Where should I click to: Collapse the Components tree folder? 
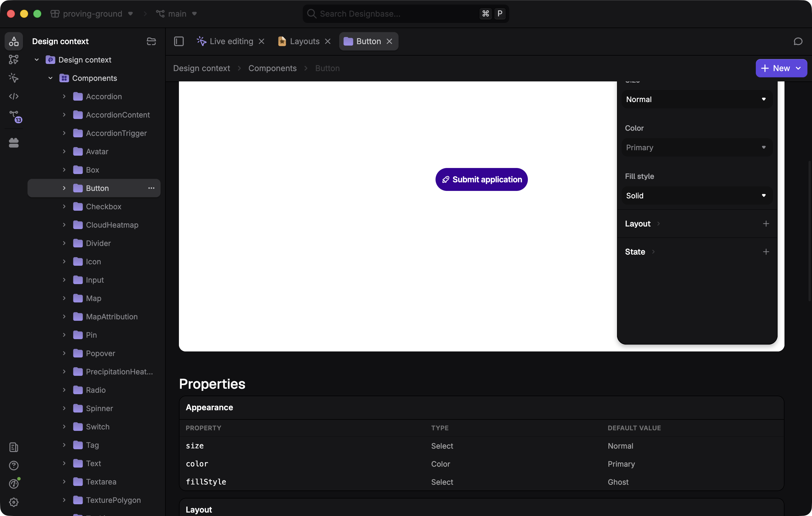coord(50,78)
